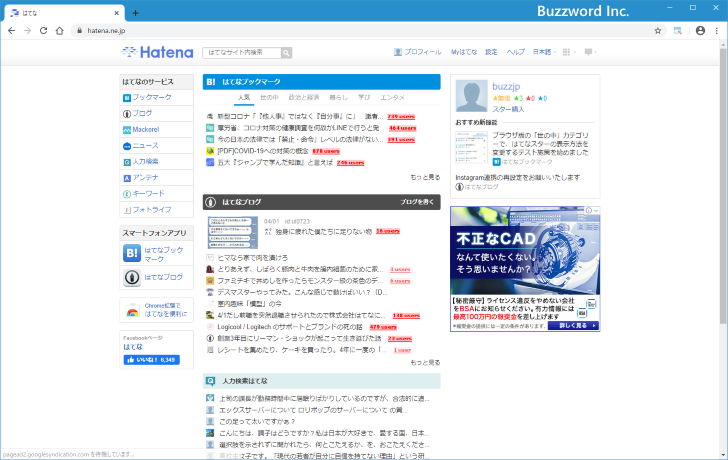The height and width of the screenshot is (460, 728).
Task: Open Logicool / Logitech blog post
Action: tap(290, 327)
